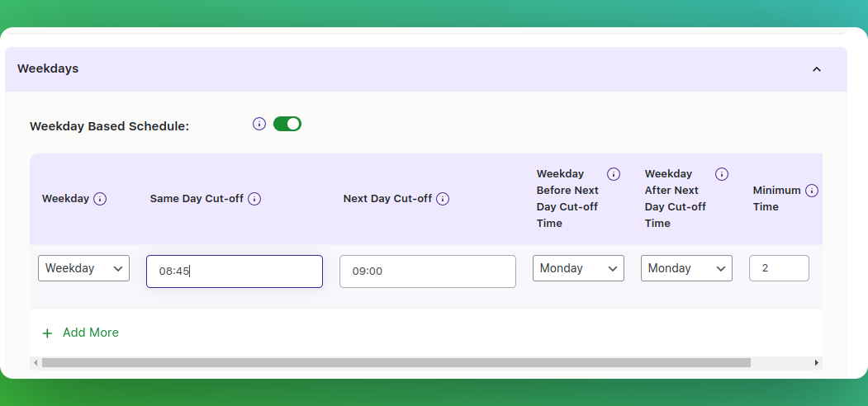This screenshot has width=868, height=406.
Task: Collapse the Weekdays section using the chevron
Action: point(817,69)
